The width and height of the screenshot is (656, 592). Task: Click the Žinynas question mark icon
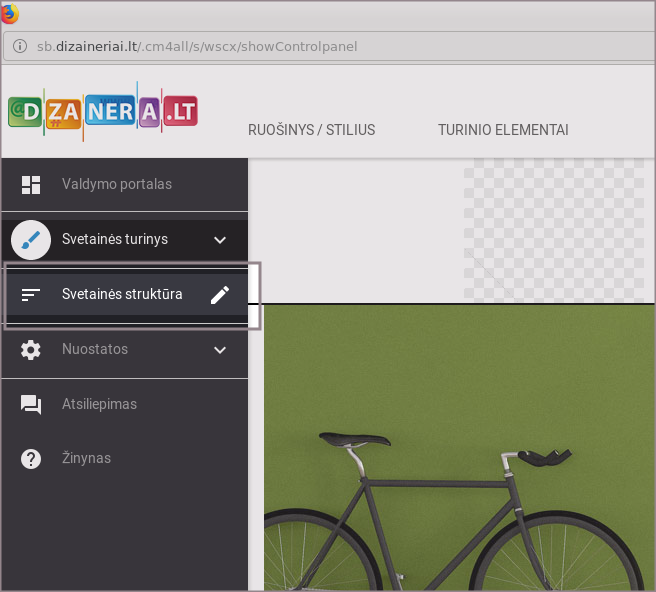(31, 458)
